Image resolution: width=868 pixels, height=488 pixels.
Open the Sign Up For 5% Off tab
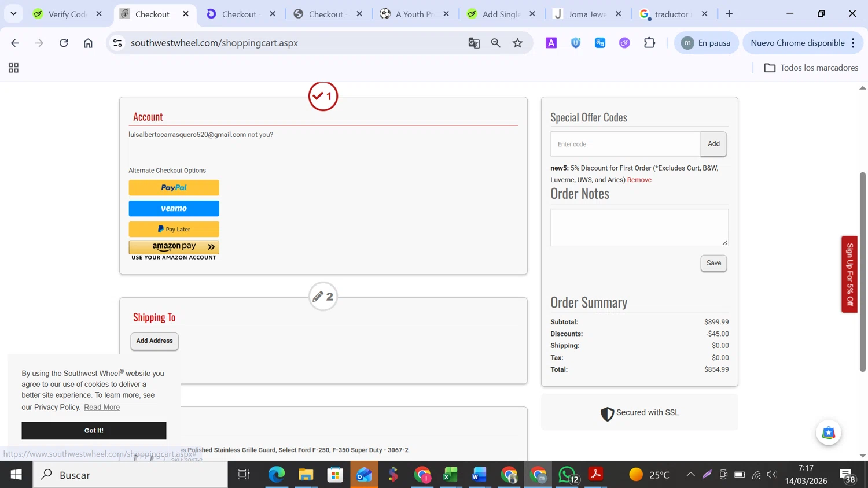click(x=849, y=274)
